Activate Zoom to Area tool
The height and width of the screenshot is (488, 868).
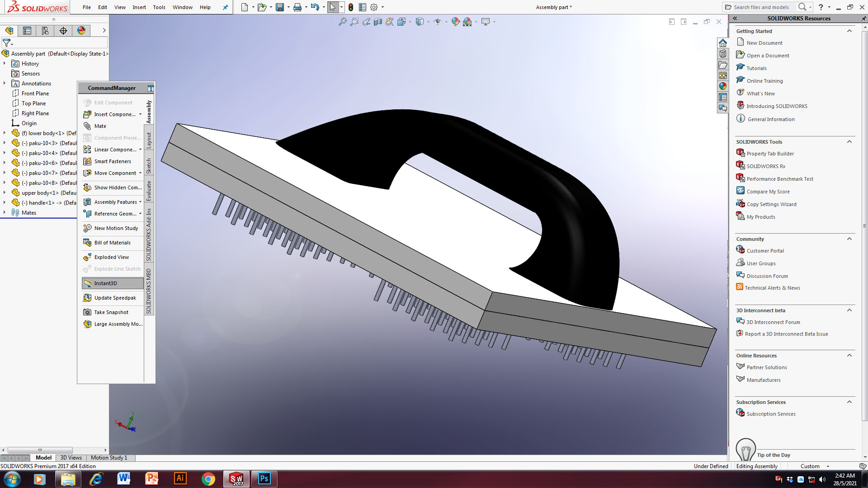click(x=354, y=22)
